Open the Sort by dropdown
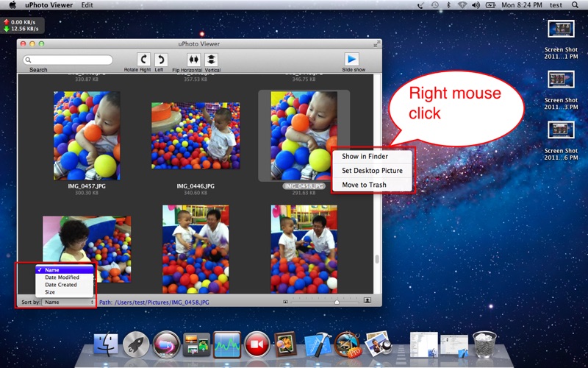This screenshot has height=368, width=588. click(x=68, y=302)
